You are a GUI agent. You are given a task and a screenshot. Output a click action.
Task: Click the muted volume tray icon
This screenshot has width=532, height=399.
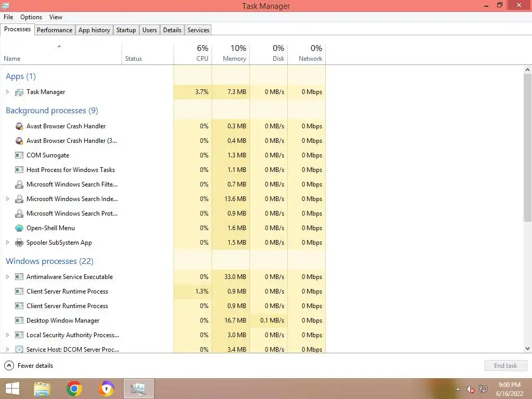pos(470,389)
